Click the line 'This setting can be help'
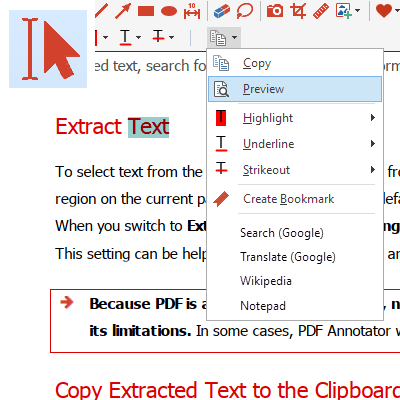The image size is (400, 400). (x=131, y=254)
